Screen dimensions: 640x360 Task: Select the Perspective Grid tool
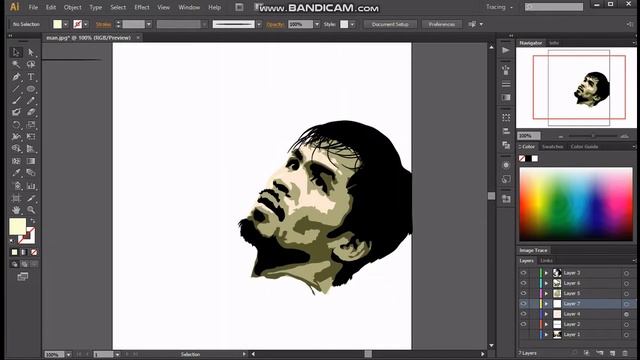[x=31, y=149]
